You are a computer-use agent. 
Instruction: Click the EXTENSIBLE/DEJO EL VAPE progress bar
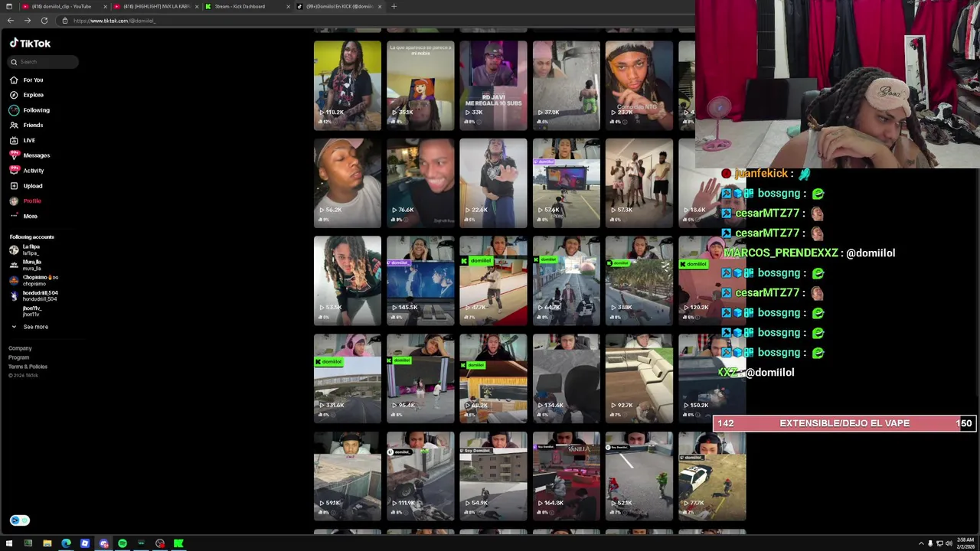pos(844,423)
